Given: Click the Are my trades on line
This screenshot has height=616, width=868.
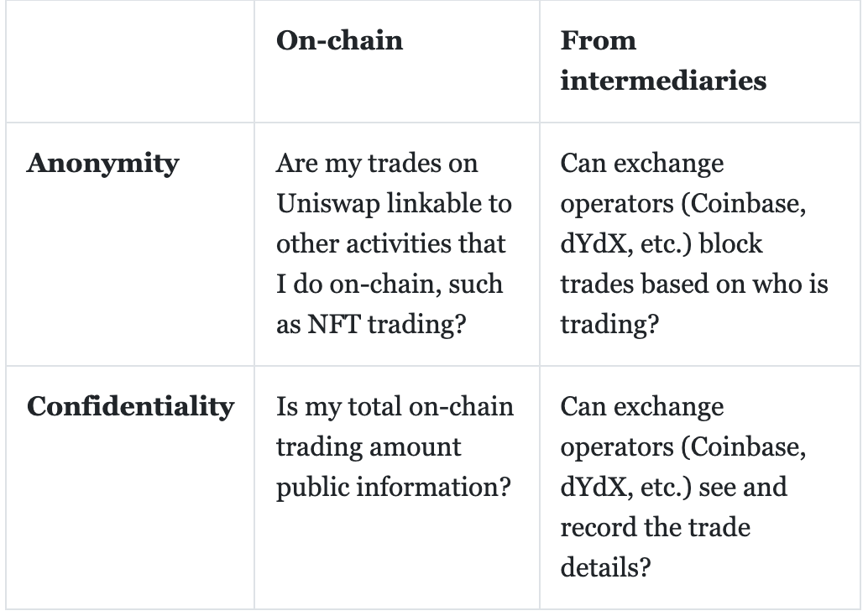Looking at the screenshot, I should [377, 164].
